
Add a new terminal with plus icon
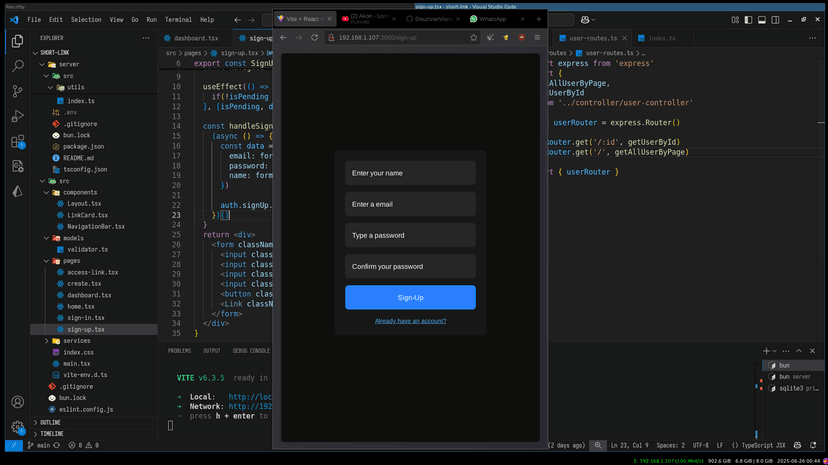tap(766, 351)
